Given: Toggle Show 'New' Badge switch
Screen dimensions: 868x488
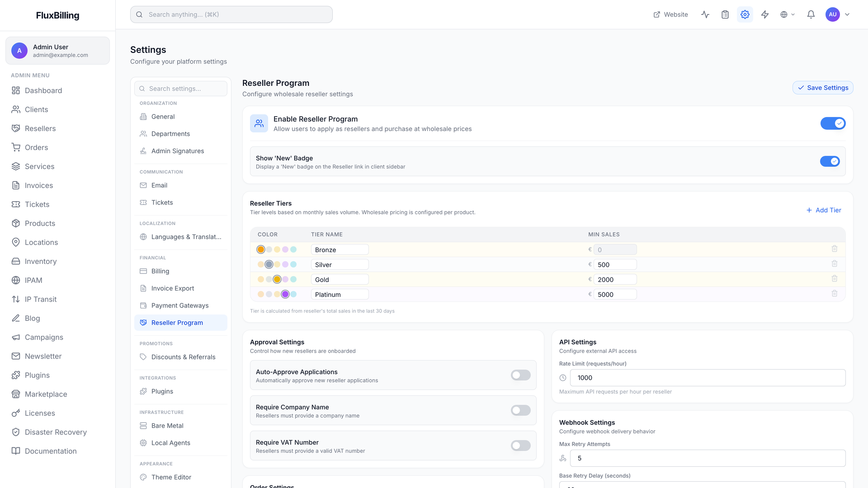Looking at the screenshot, I should (830, 161).
